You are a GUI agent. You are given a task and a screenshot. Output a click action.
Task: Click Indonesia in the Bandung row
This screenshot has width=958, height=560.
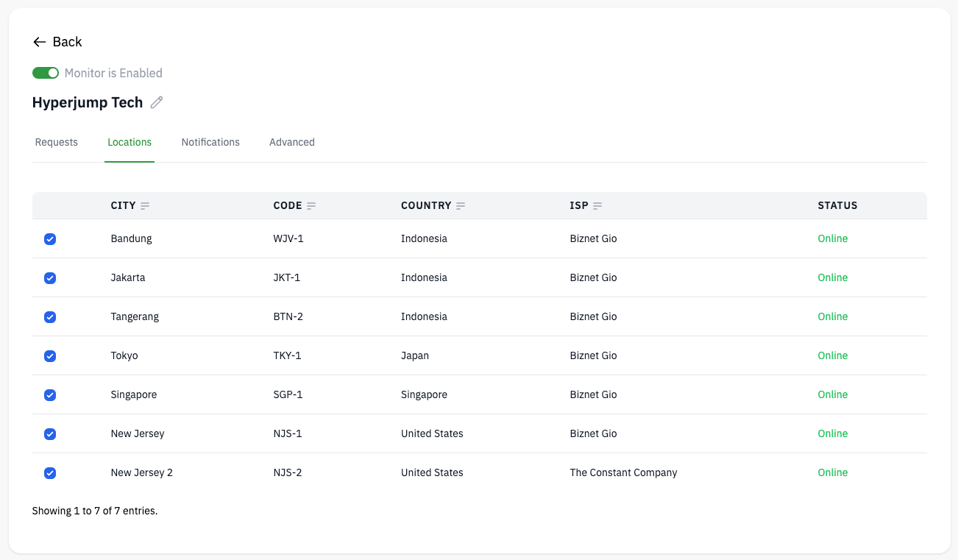424,238
